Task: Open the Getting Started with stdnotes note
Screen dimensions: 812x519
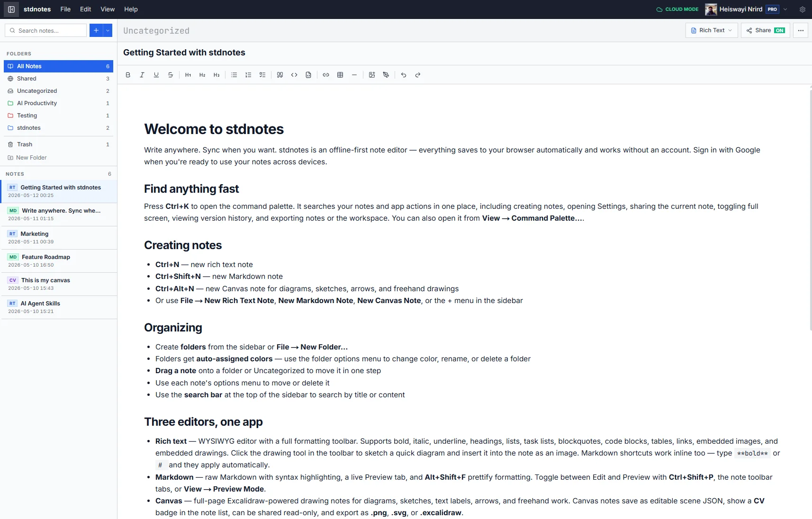Action: coord(59,191)
